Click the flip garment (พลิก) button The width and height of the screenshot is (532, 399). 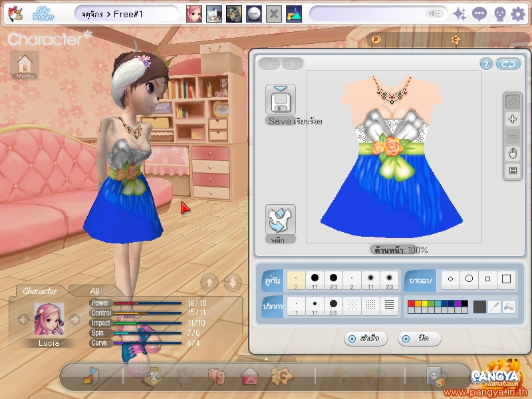pyautogui.click(x=280, y=219)
